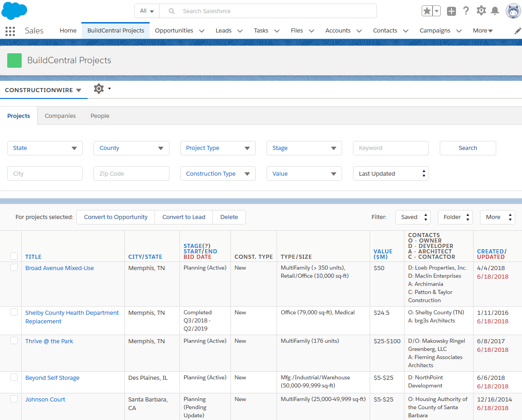Click the Salesforce cloud logo
The image size is (522, 420).
click(x=14, y=10)
